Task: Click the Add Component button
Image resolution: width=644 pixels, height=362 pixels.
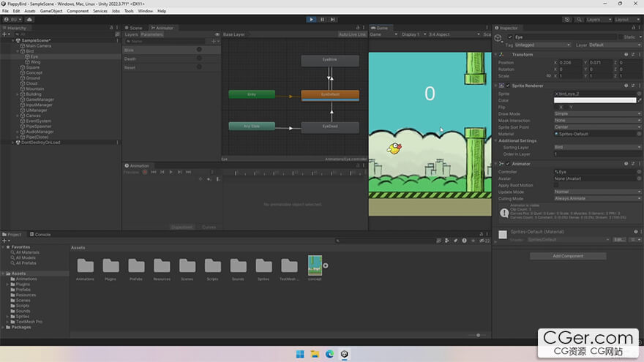Action: [567, 256]
